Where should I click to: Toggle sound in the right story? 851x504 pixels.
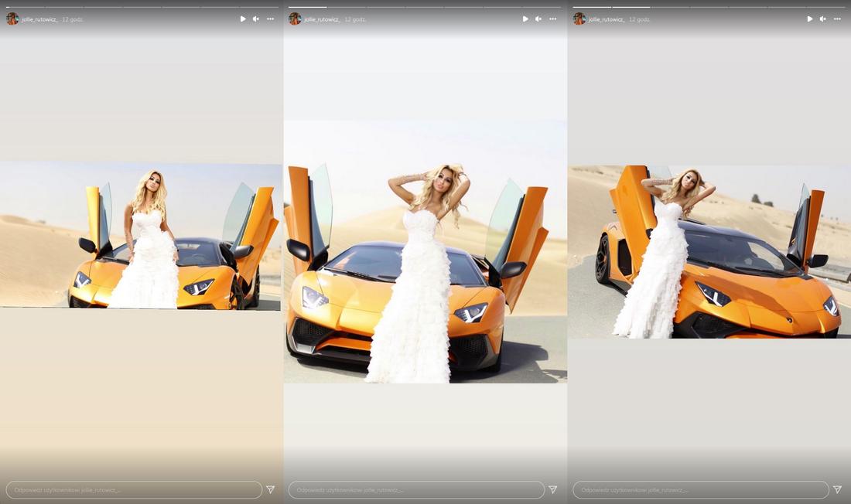(x=823, y=19)
